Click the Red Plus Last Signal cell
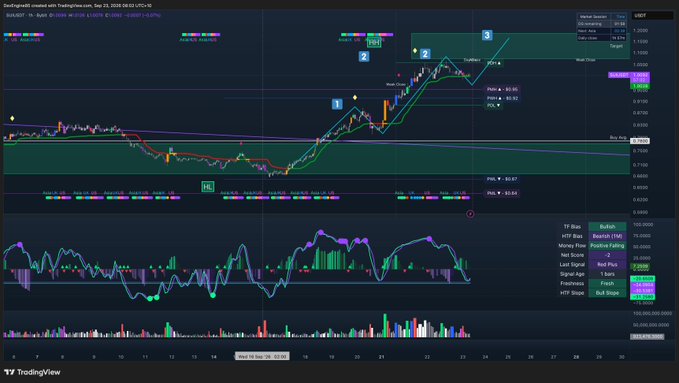Image resolution: width=679 pixels, height=383 pixels. [607, 264]
